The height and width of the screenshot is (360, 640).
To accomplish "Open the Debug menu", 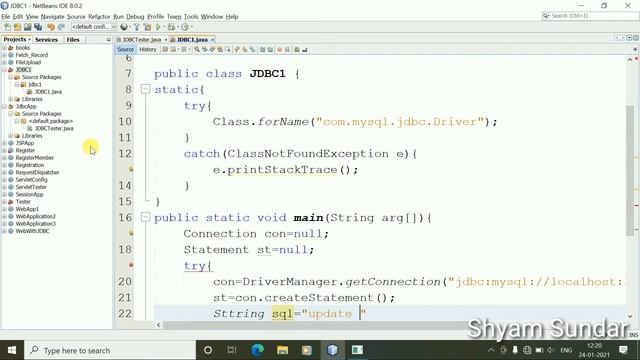I will tap(135, 17).
